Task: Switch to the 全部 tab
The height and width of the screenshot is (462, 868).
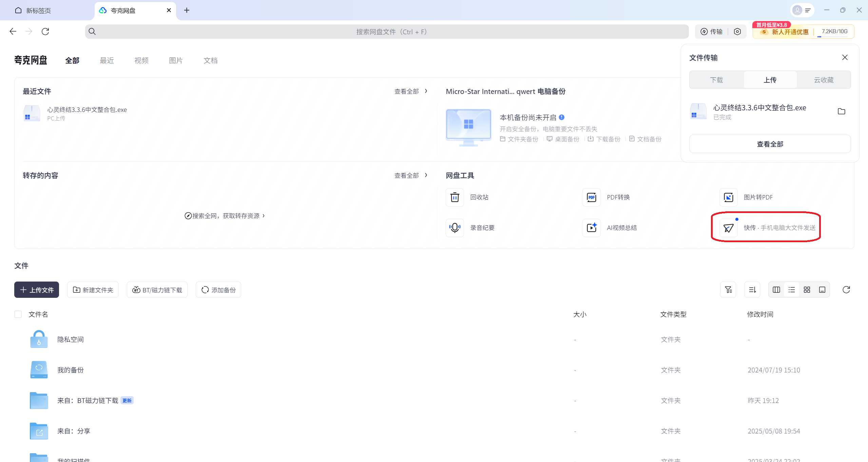Action: 72,61
